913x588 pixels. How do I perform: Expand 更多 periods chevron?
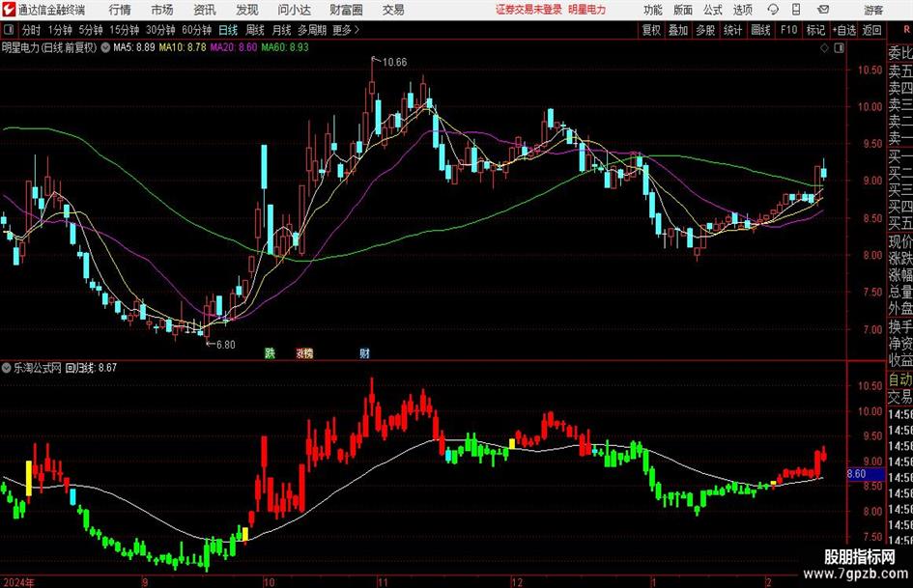346,30
